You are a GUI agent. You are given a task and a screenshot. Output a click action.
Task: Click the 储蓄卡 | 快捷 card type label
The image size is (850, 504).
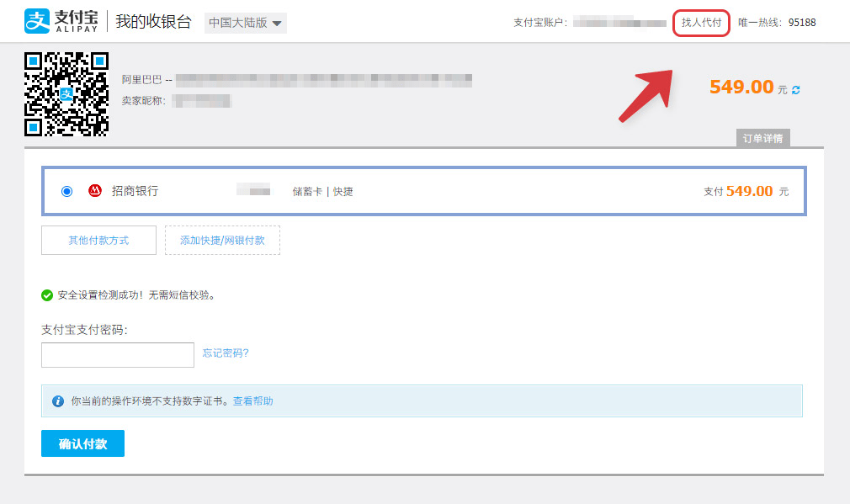point(322,191)
